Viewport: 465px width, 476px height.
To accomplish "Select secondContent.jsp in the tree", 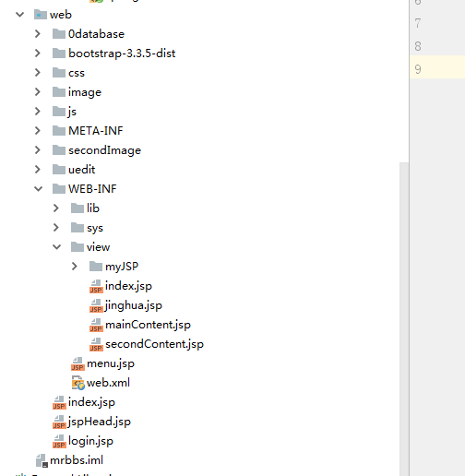I will click(154, 344).
